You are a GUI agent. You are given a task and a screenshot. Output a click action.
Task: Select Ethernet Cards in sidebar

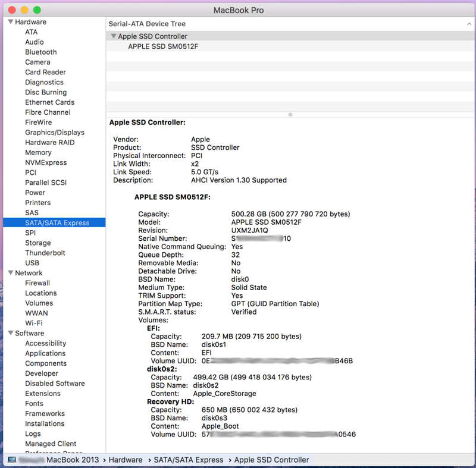coord(50,102)
